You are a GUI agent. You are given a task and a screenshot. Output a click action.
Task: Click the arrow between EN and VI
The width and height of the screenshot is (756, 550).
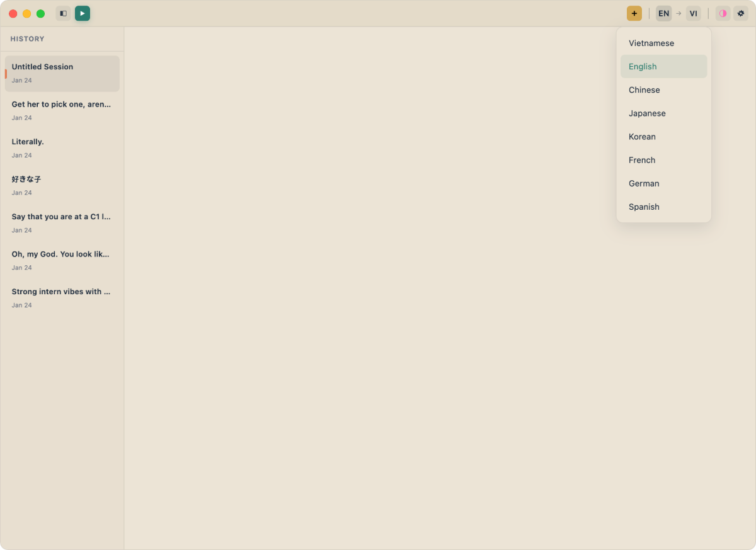(x=679, y=13)
